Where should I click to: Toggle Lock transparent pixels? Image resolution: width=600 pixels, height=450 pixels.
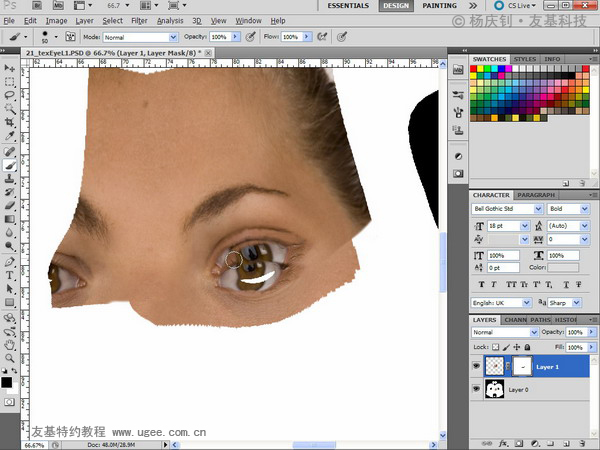pos(496,347)
